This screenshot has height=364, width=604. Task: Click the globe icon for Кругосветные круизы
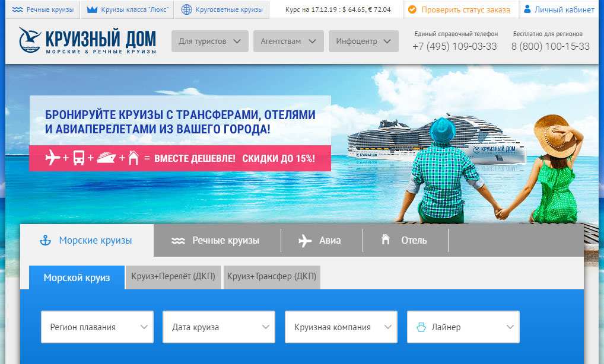(x=186, y=10)
